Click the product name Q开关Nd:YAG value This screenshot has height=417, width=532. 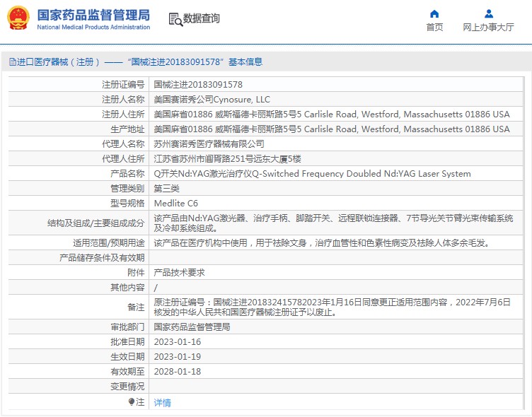pyautogui.click(x=312, y=174)
